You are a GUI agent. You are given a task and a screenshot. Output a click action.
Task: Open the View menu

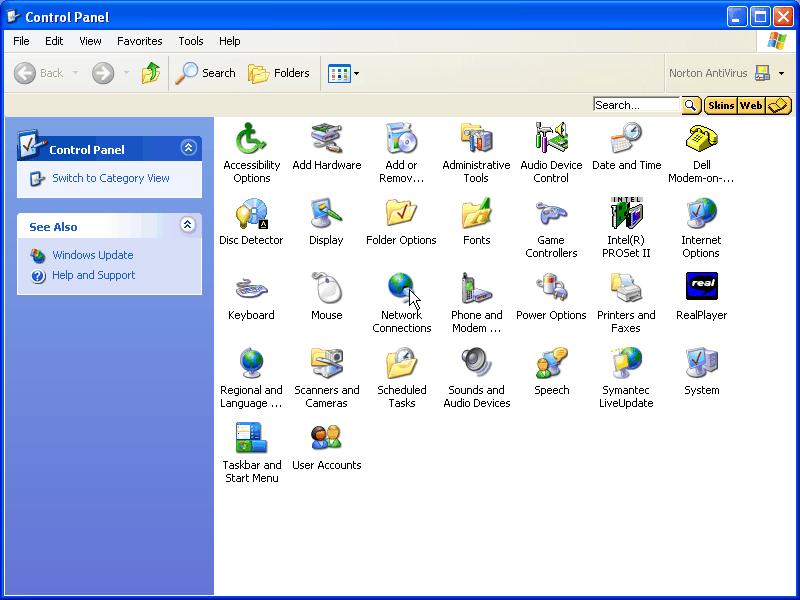(x=90, y=41)
